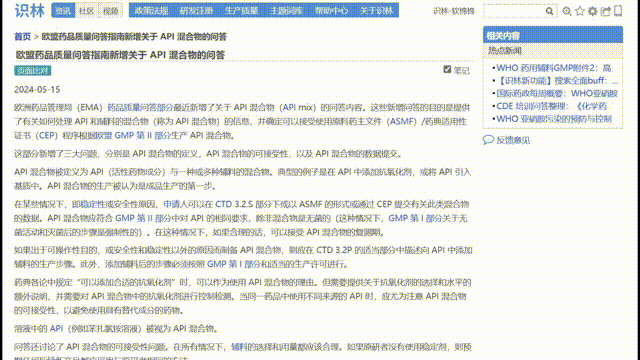Open the zoom/advanced search icon
The width and height of the screenshot is (640, 360).
567,11
